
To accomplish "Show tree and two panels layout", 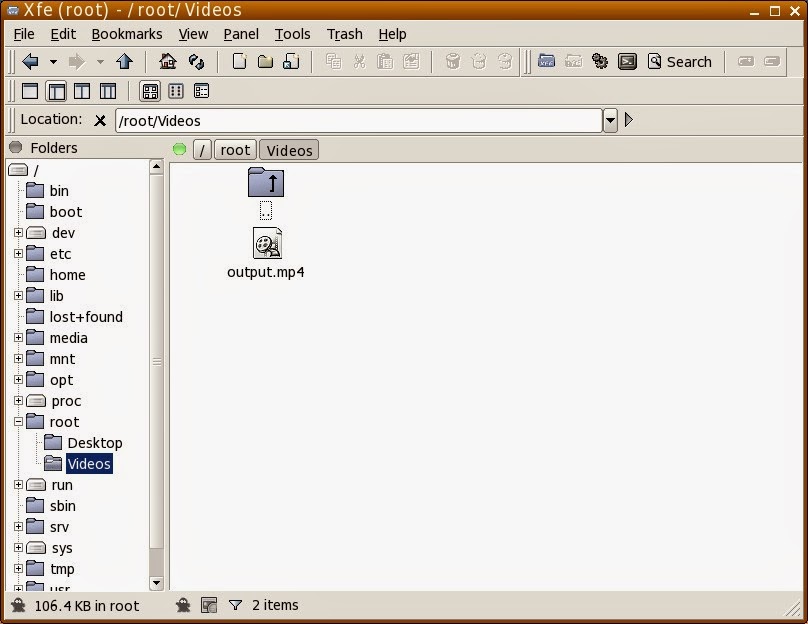I will pyautogui.click(x=108, y=91).
